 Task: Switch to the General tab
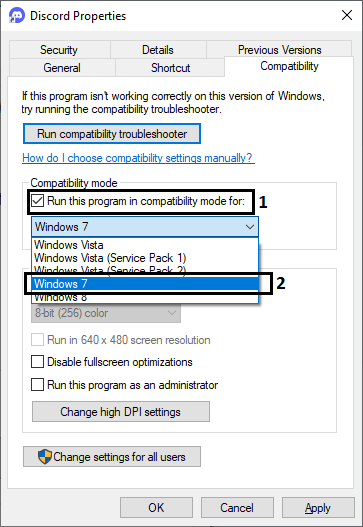coord(62,68)
